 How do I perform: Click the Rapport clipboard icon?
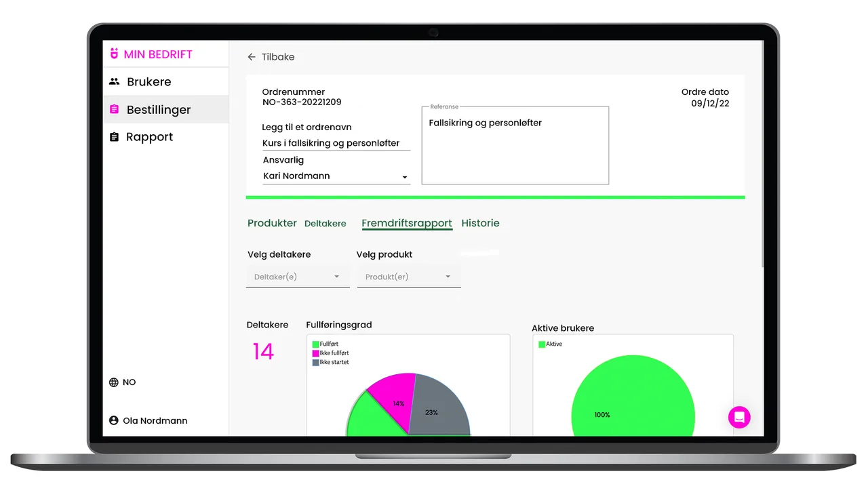(x=114, y=137)
